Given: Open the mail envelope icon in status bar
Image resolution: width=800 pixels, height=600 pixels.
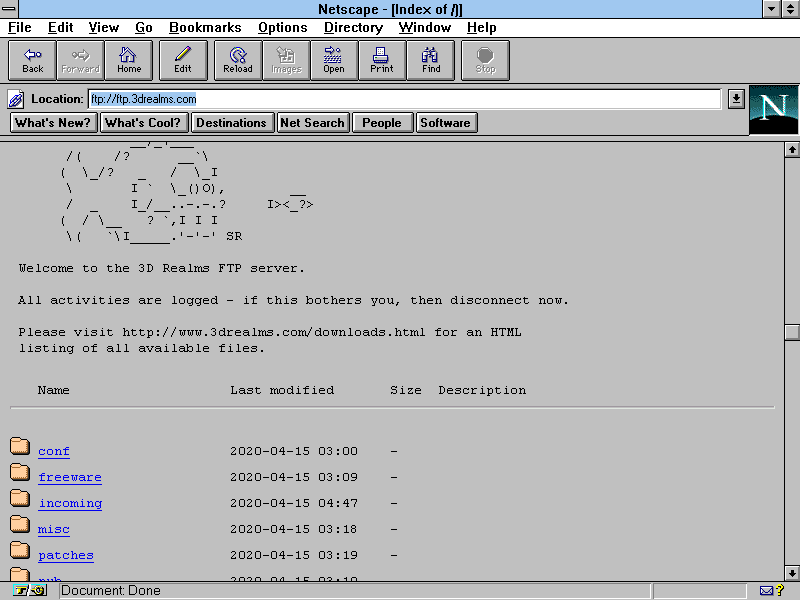Looking at the screenshot, I should point(766,591).
